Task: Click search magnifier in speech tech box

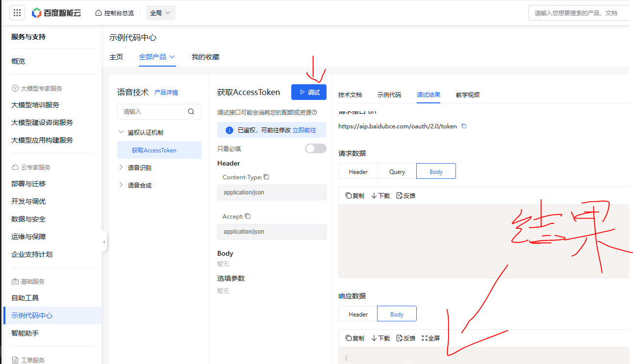Action: click(x=191, y=112)
